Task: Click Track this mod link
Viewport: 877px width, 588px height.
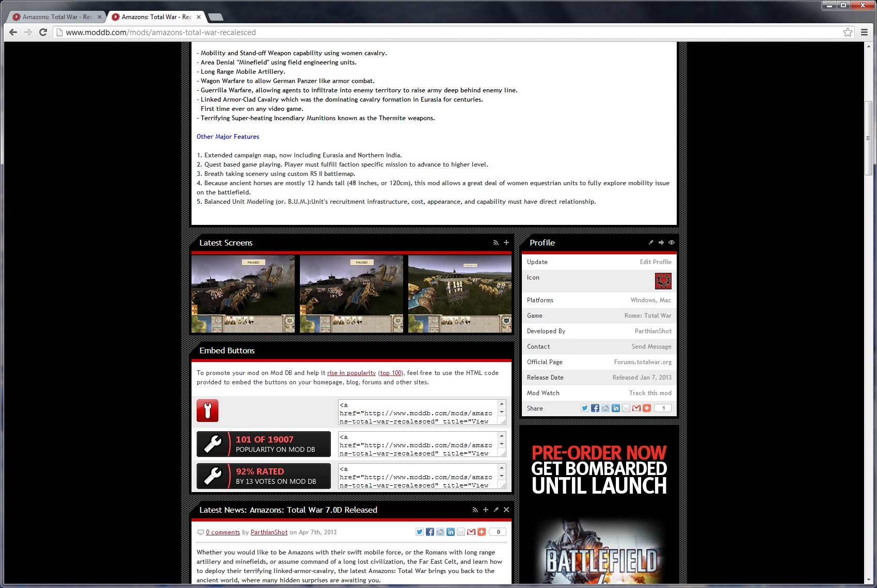Action: pyautogui.click(x=650, y=393)
